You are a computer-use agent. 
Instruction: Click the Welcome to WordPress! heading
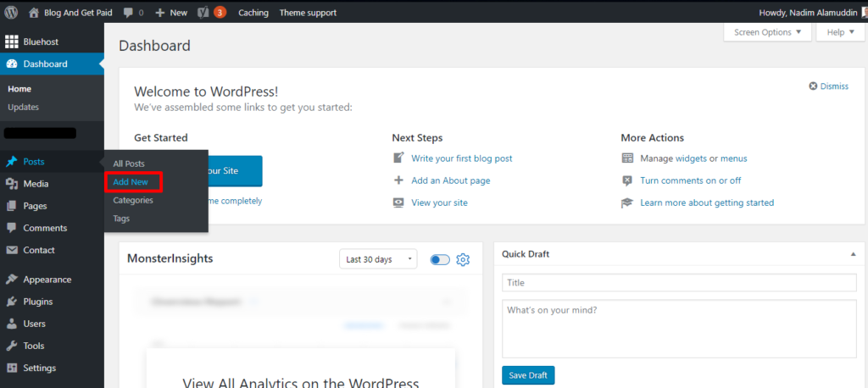206,91
